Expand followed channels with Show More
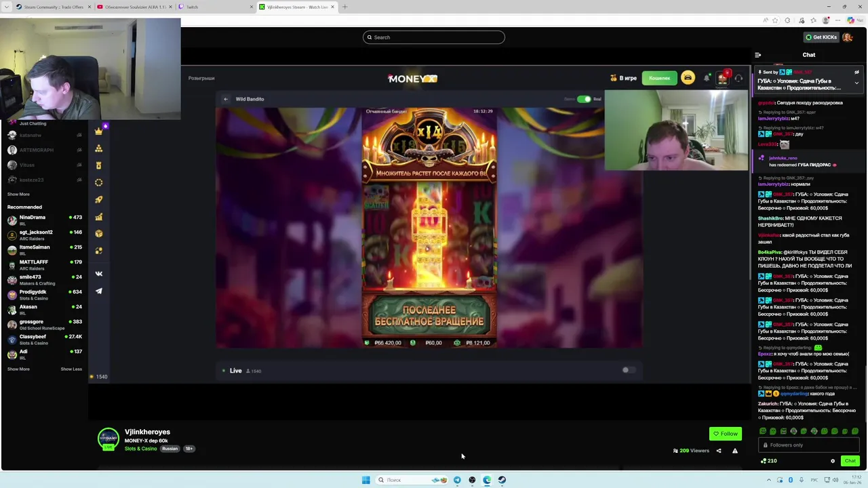Screen dimensions: 868x488 pos(18,195)
